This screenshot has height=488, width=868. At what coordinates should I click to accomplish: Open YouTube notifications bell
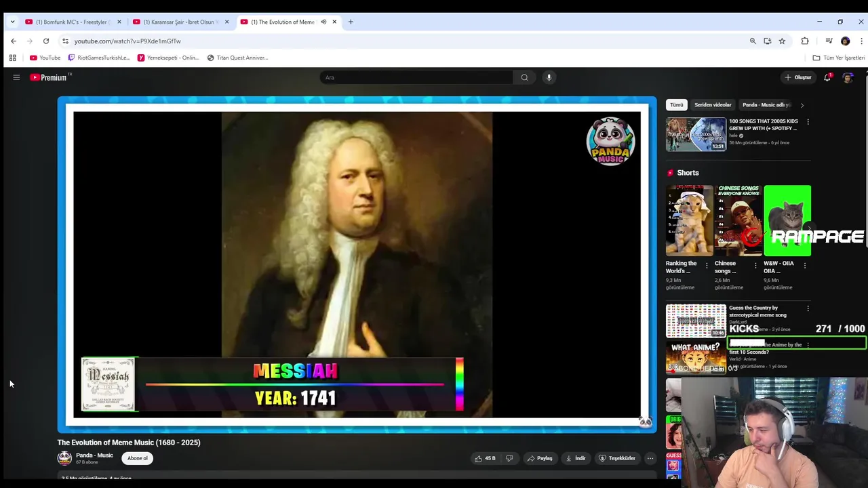pos(827,77)
